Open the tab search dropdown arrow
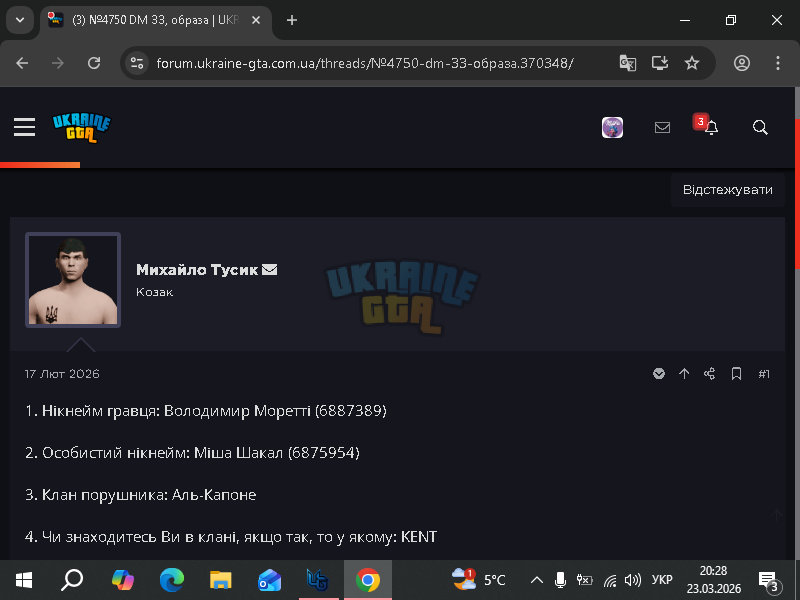The image size is (800, 600). [20, 20]
